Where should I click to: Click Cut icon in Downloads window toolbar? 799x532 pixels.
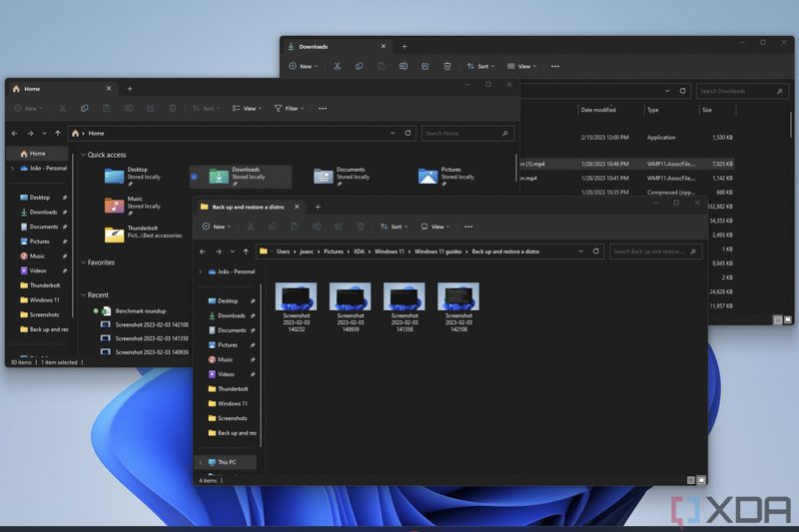(337, 66)
